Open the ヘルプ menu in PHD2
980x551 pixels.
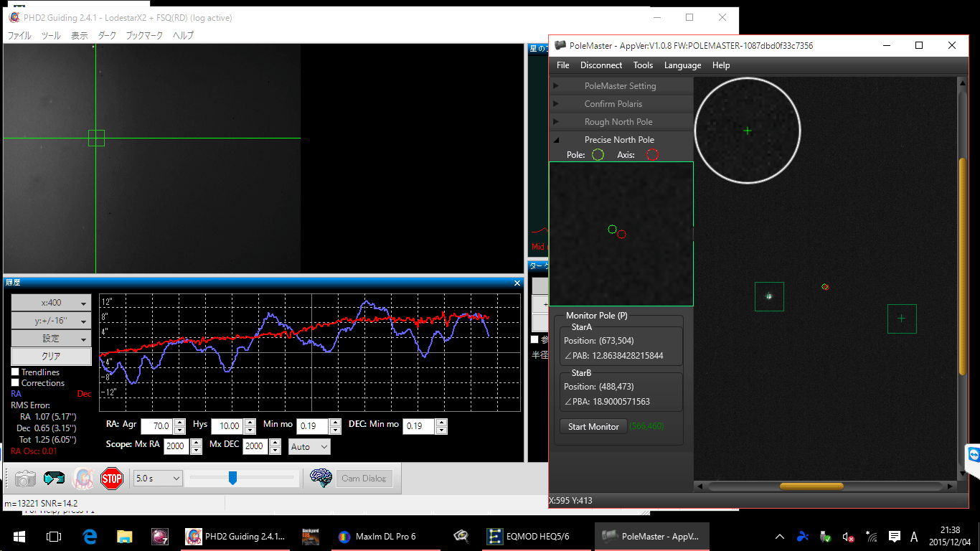click(183, 35)
